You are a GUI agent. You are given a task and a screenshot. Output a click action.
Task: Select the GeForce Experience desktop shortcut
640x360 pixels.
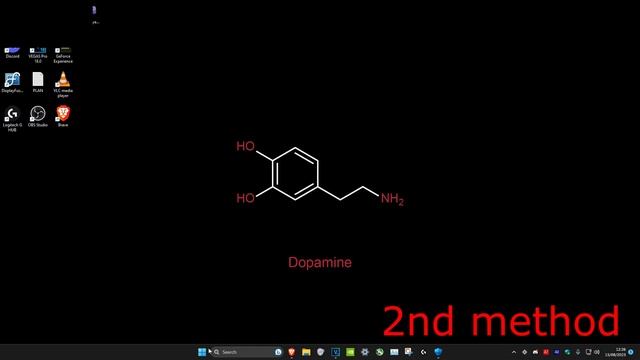[x=63, y=55]
